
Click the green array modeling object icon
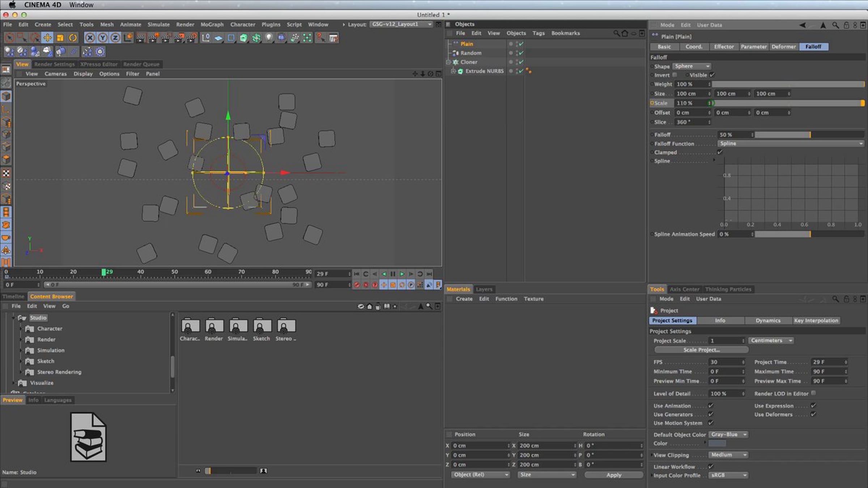click(256, 38)
